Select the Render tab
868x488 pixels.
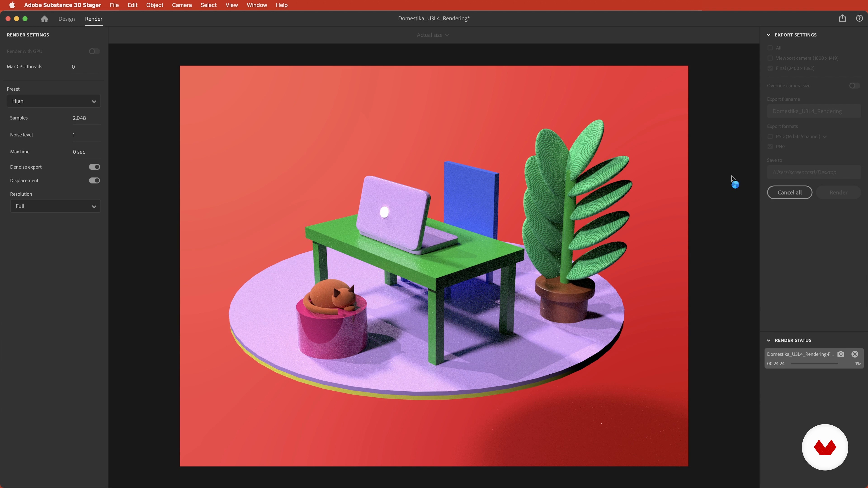[x=94, y=19]
